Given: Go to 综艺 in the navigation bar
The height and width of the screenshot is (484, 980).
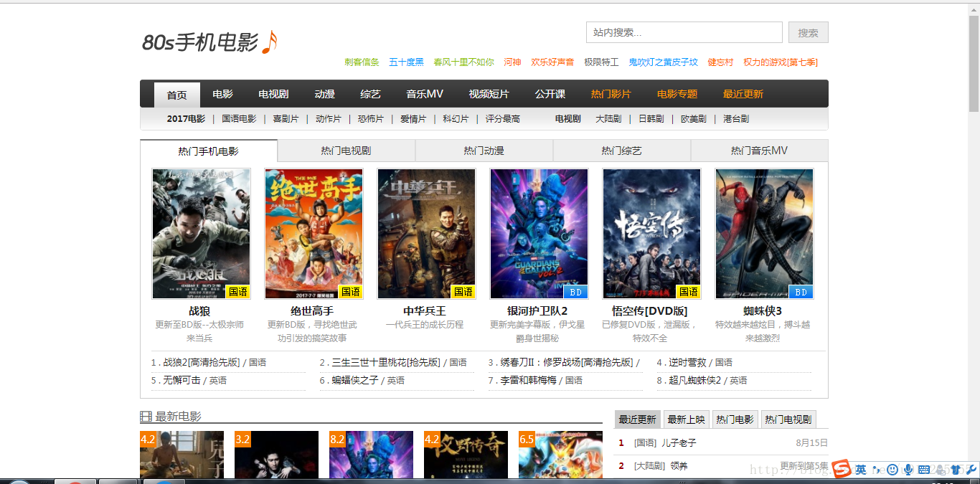Looking at the screenshot, I should 370,94.
